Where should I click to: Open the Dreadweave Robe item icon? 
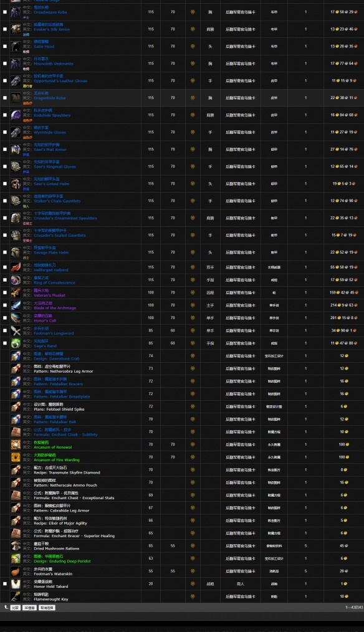[16, 12]
